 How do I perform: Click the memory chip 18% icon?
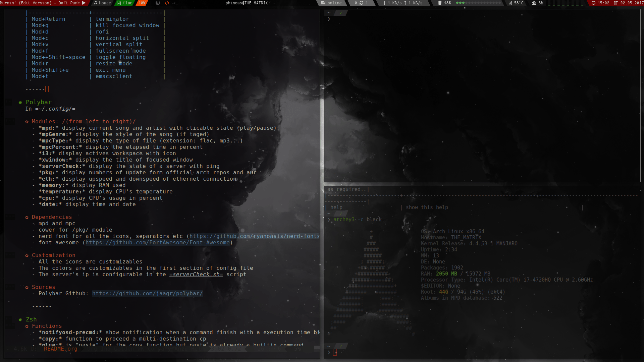tap(439, 3)
